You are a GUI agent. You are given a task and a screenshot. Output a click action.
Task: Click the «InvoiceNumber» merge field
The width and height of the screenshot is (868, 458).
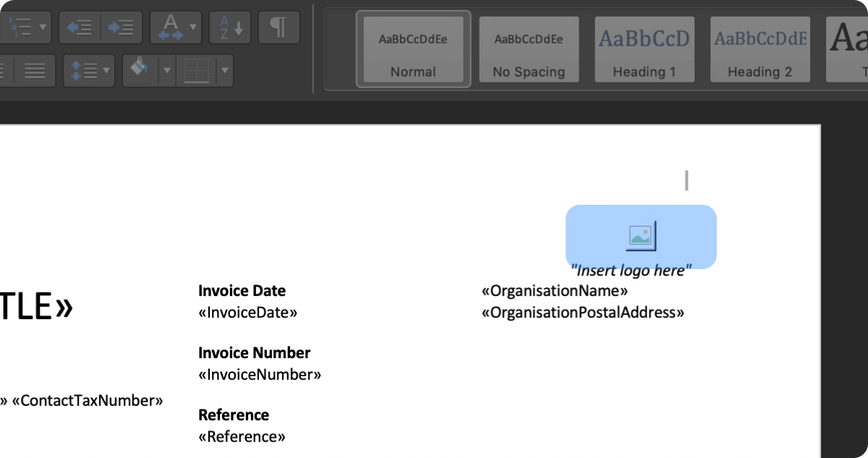[x=260, y=375]
